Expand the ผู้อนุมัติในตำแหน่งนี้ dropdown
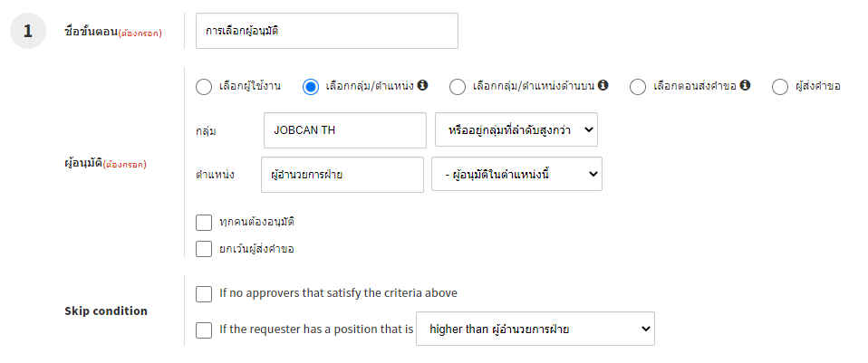This screenshot has height=363, width=868. (x=516, y=175)
